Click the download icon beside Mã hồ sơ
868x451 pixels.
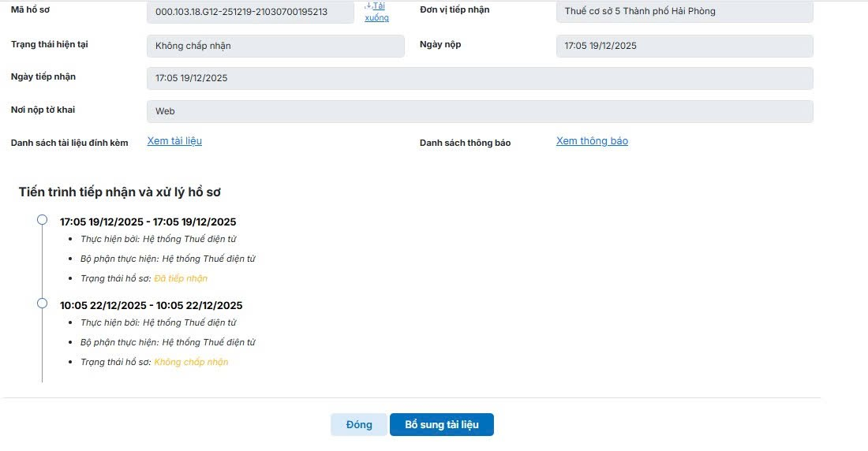[x=367, y=6]
